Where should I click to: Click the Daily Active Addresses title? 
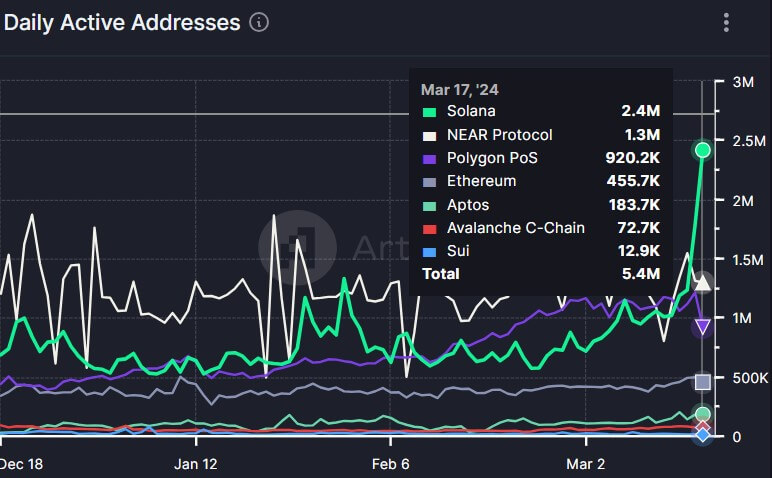122,22
